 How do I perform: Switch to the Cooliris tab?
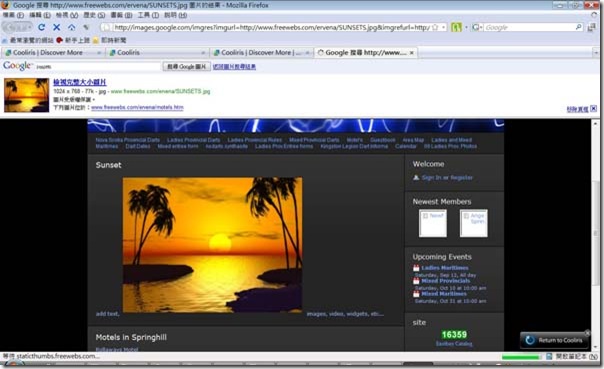(157, 52)
